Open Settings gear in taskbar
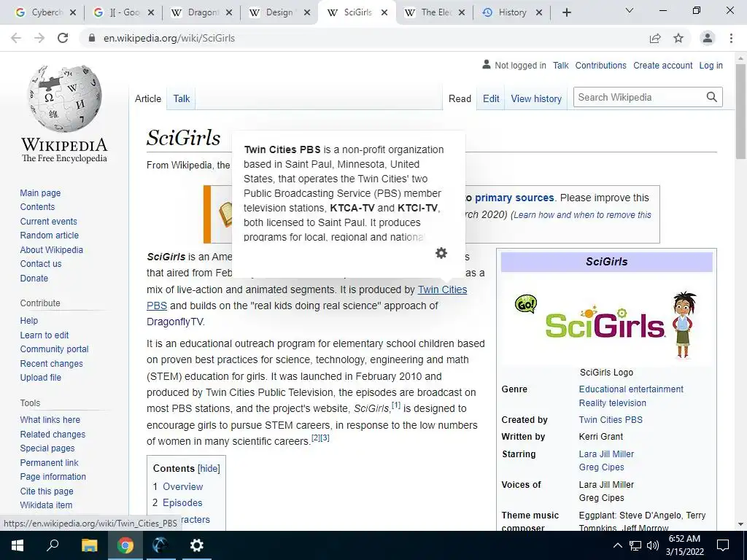 pos(196,545)
